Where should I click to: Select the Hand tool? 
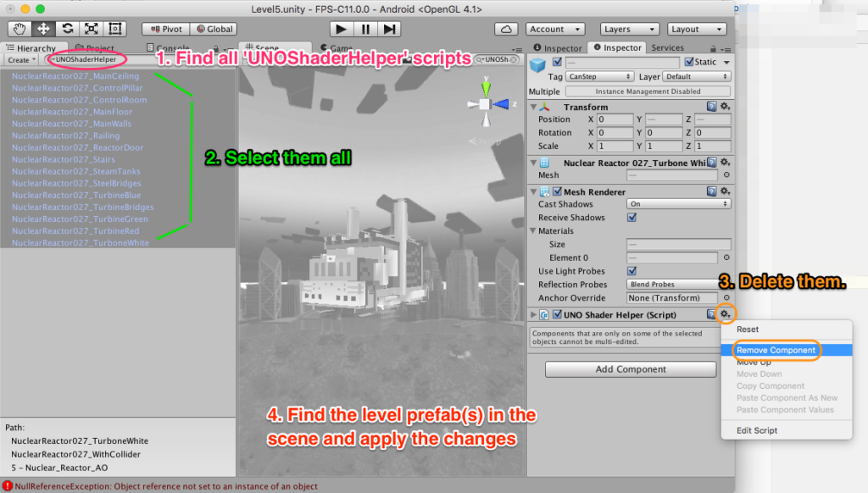click(x=19, y=29)
